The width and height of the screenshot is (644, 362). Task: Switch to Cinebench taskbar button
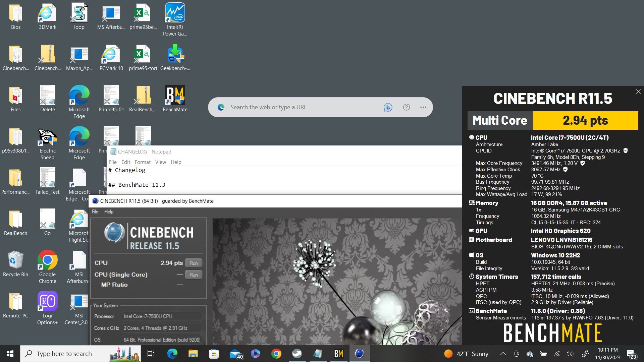(359, 354)
